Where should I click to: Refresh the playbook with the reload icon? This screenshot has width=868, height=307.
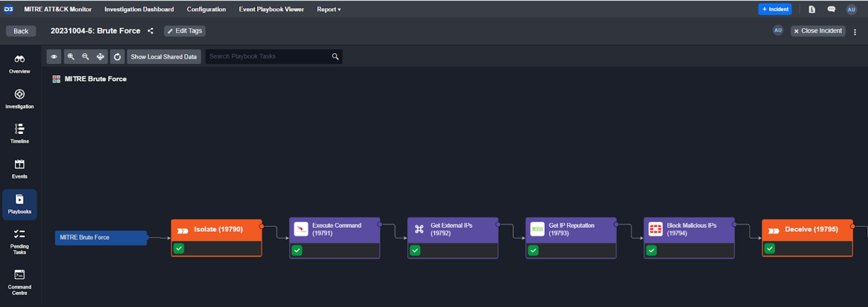[117, 57]
